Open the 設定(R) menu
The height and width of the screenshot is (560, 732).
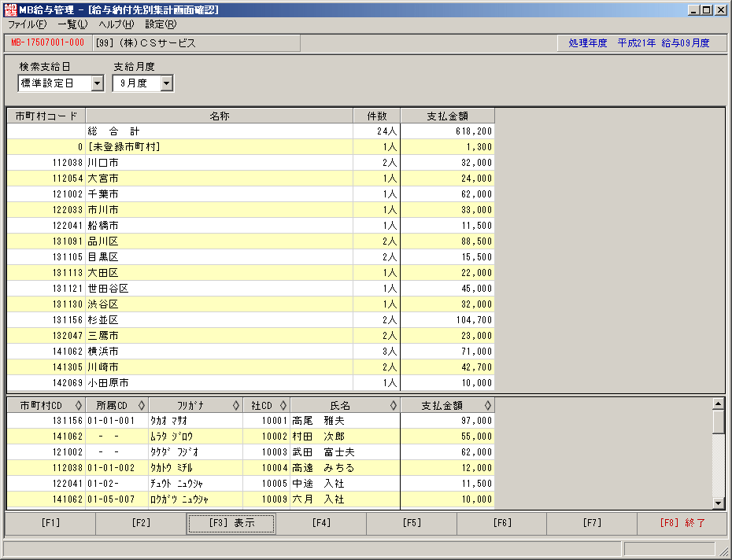click(161, 24)
